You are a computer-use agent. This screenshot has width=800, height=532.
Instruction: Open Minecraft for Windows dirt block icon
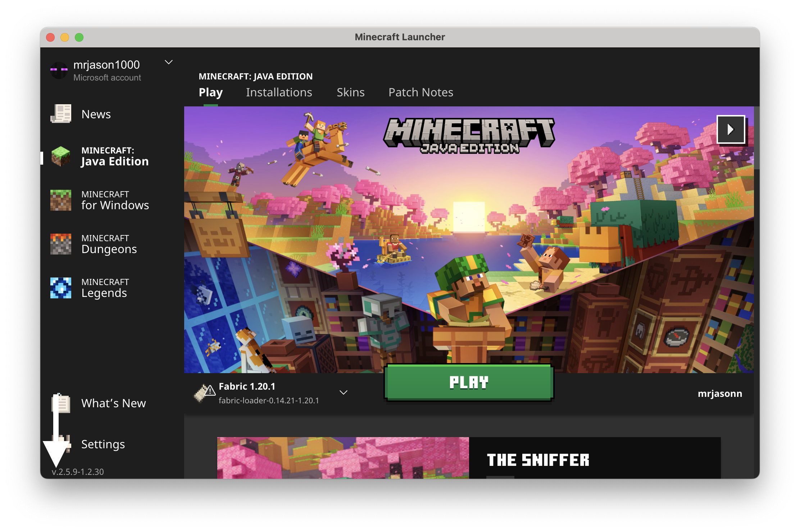[61, 200]
